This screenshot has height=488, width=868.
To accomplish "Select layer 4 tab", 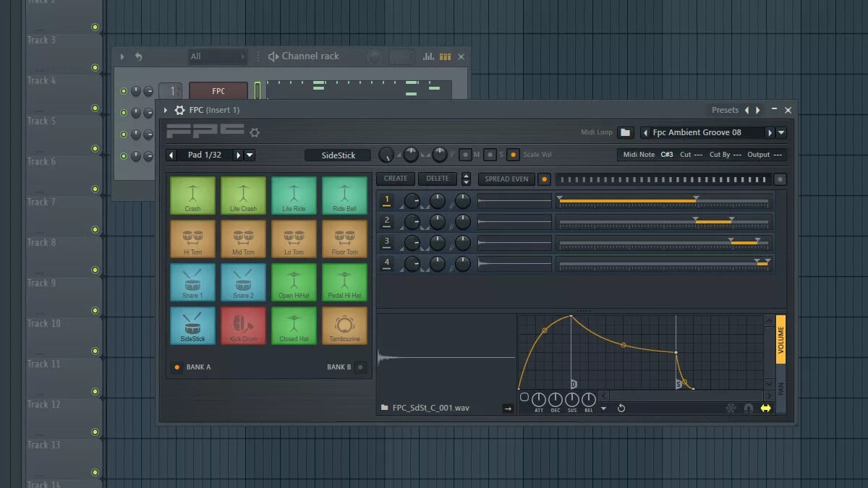I will (x=388, y=263).
